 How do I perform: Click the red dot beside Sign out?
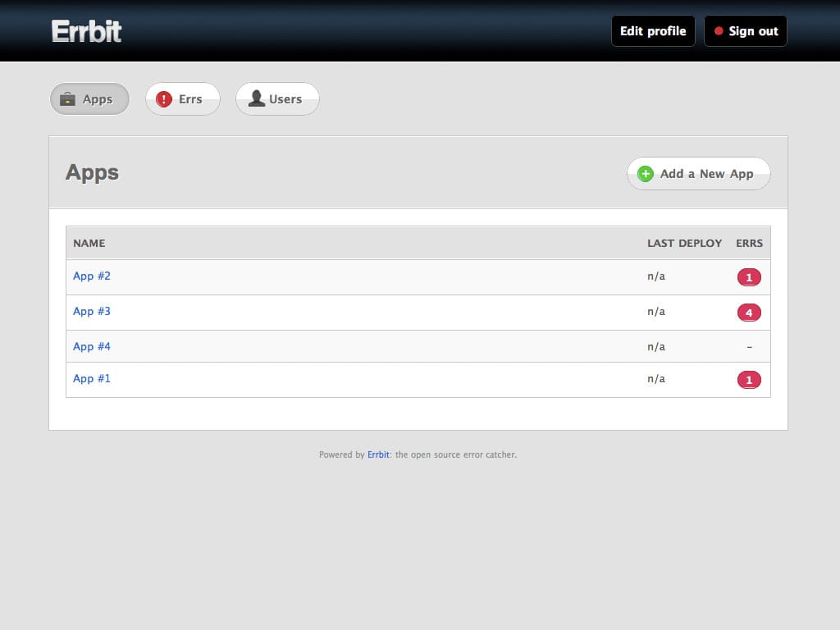(719, 31)
